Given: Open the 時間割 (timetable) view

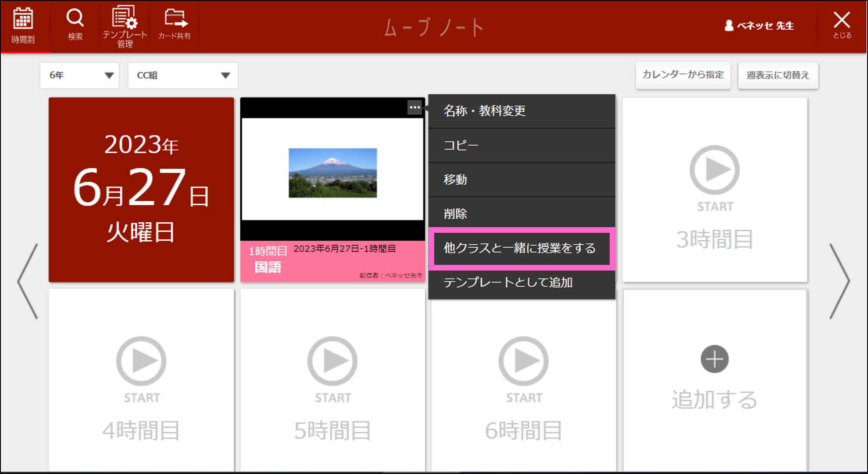Looking at the screenshot, I should (x=25, y=25).
